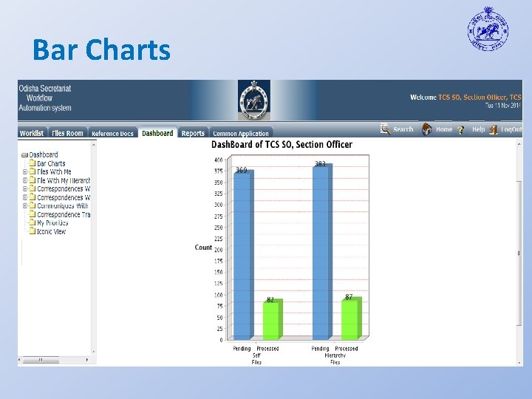Open Iconic View tree item
532x399 pixels.
[51, 231]
